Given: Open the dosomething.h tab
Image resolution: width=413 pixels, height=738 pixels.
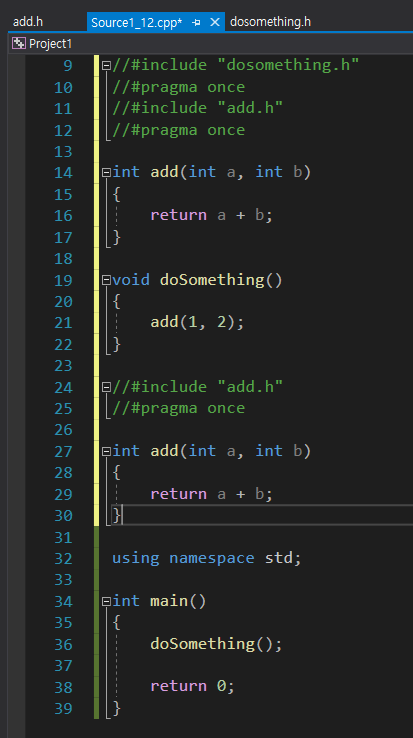Looking at the screenshot, I should 270,22.
